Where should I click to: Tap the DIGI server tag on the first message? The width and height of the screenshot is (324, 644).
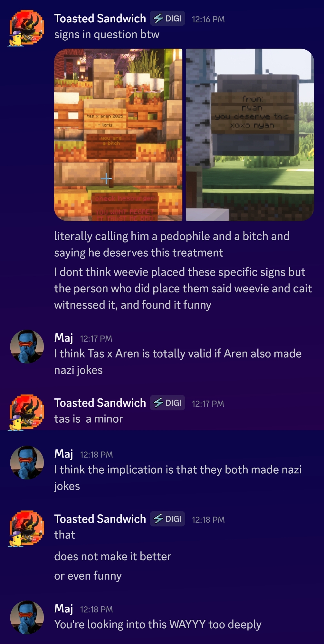(x=167, y=19)
